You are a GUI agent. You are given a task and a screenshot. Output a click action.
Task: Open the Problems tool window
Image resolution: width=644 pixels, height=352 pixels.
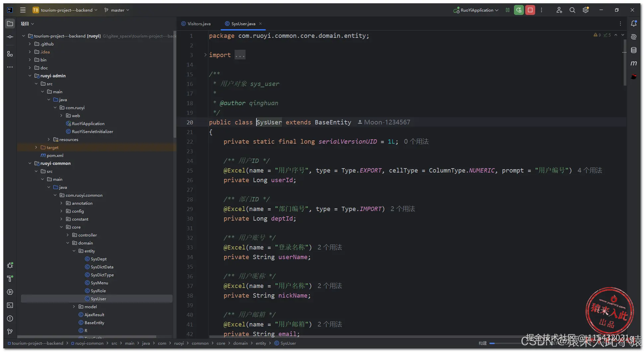(10, 318)
